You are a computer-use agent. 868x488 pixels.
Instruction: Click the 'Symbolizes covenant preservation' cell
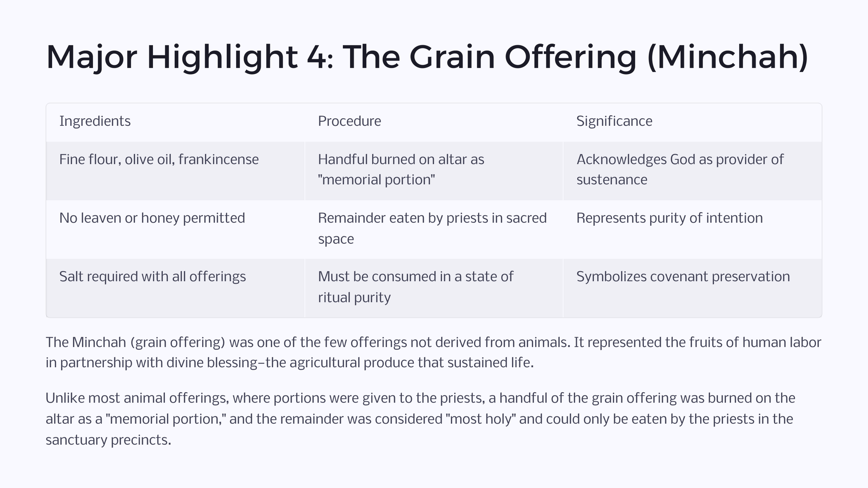(x=692, y=288)
